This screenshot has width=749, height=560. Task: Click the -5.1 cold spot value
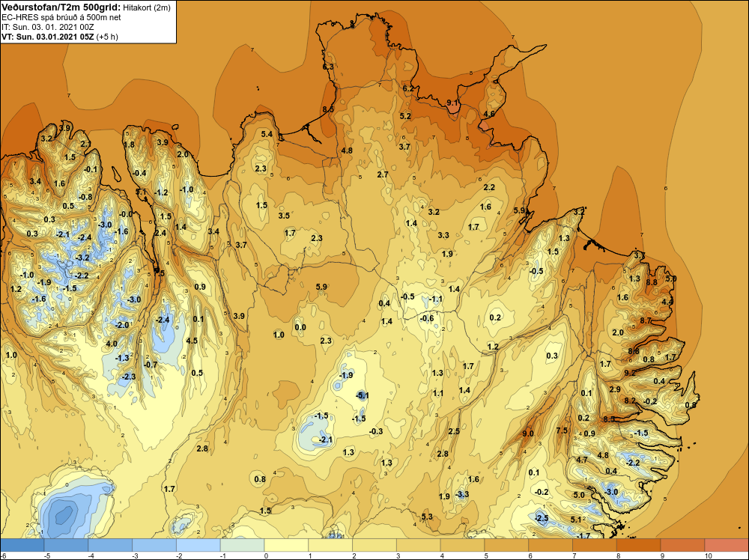[x=362, y=395]
